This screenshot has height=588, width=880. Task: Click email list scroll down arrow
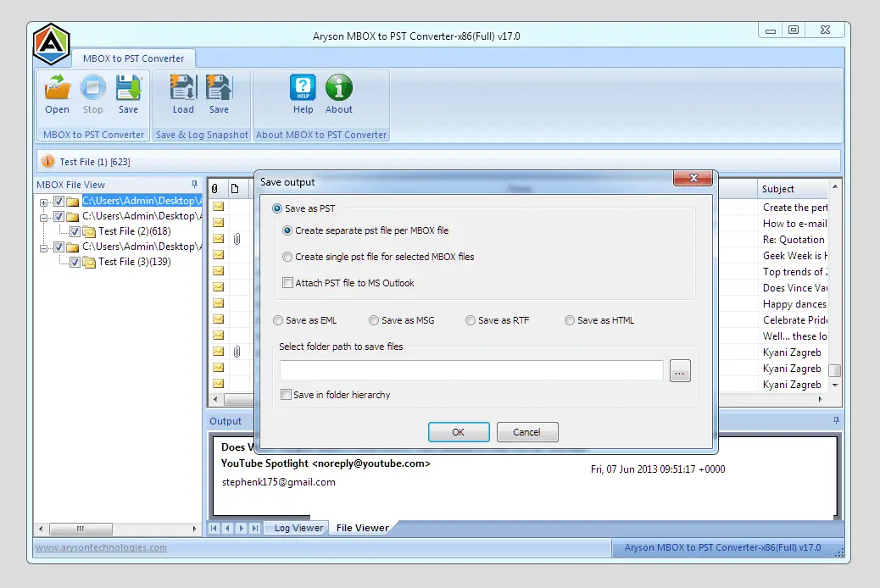click(835, 385)
